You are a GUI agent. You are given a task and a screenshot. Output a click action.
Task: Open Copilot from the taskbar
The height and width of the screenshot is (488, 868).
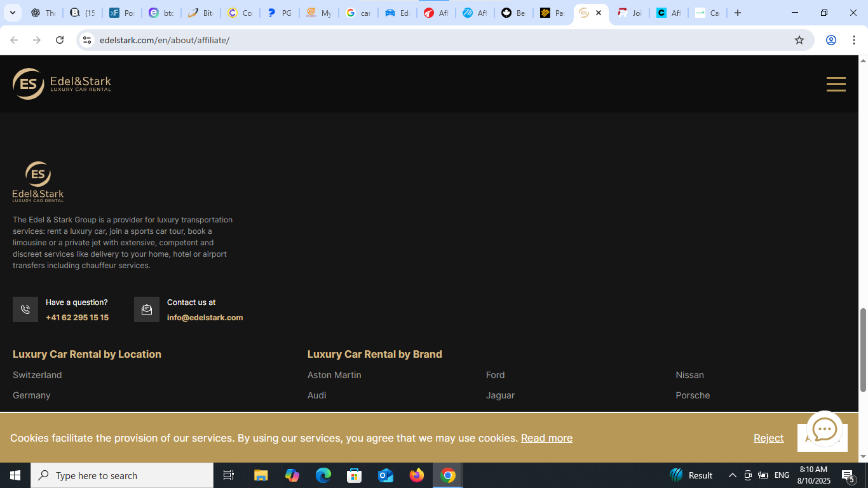tap(292, 475)
